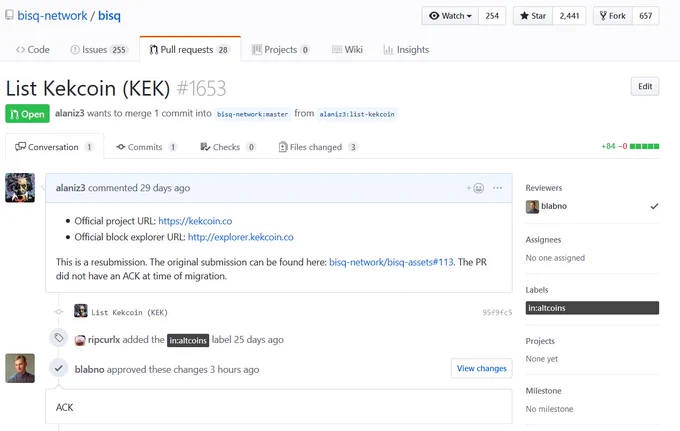Click in:altcoins label in sidebar

coord(592,308)
